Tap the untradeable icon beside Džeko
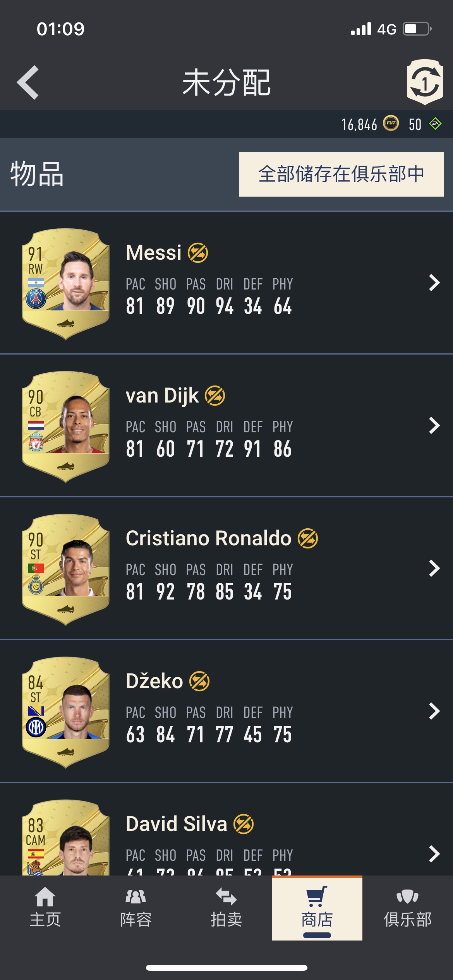The image size is (453, 980). [x=199, y=681]
